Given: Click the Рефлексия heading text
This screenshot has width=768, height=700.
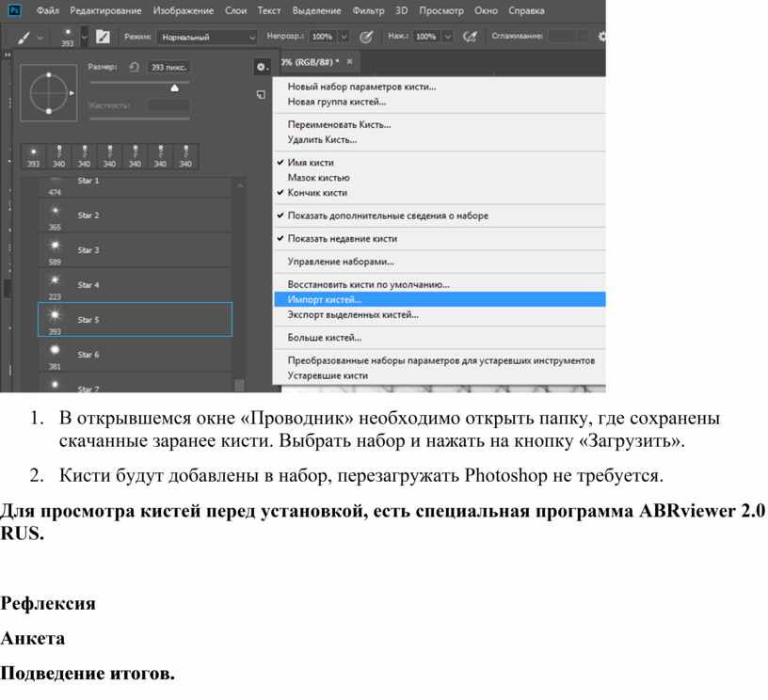Looking at the screenshot, I should (47, 604).
